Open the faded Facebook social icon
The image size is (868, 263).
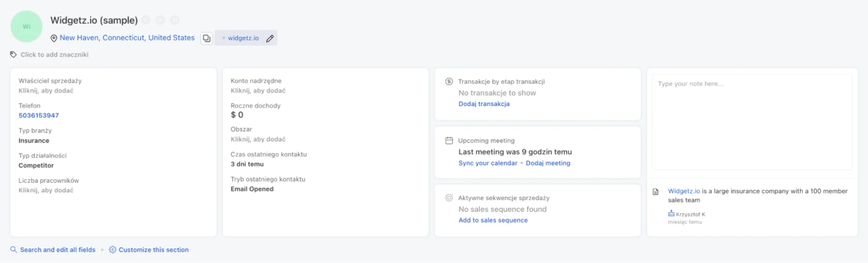click(x=146, y=20)
